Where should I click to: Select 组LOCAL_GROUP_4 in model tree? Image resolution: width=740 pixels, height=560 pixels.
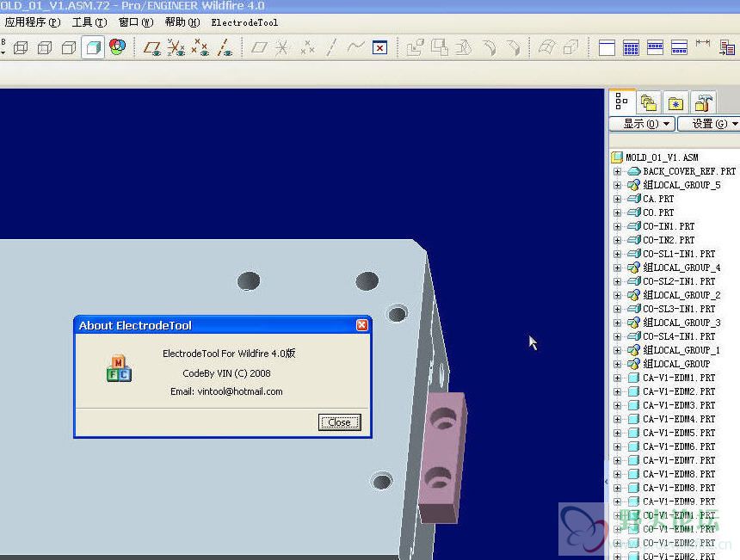point(681,268)
